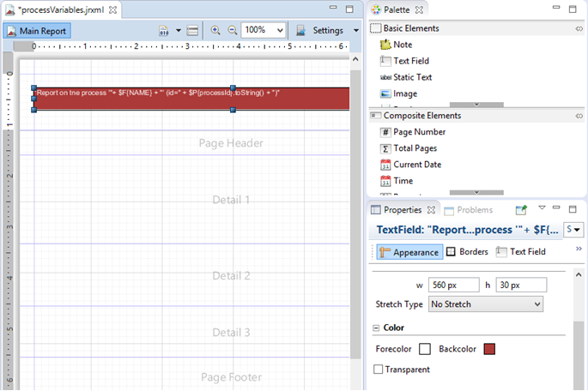Click the Zoom In magnifier icon

coord(215,30)
